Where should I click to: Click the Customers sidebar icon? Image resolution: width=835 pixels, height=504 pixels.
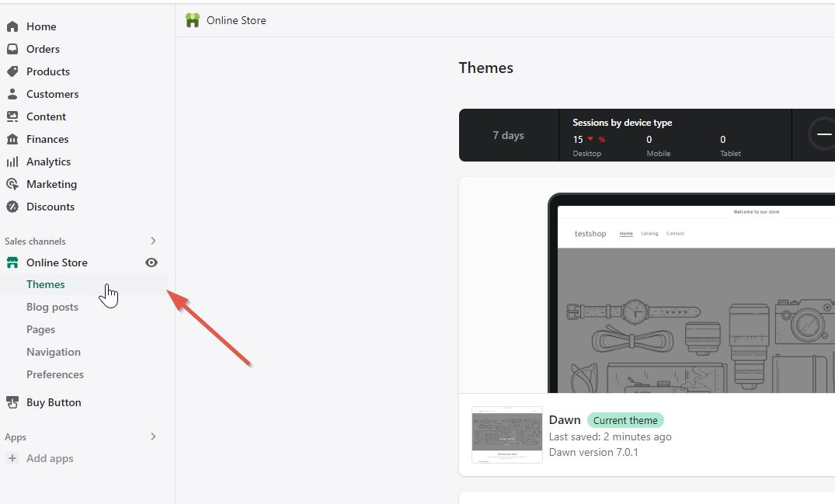11,94
